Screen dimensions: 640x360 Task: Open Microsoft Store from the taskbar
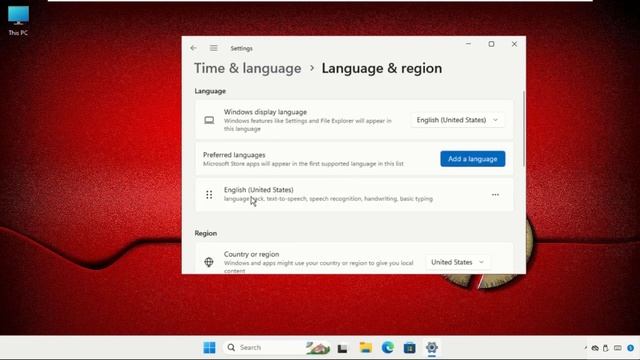coord(409,347)
